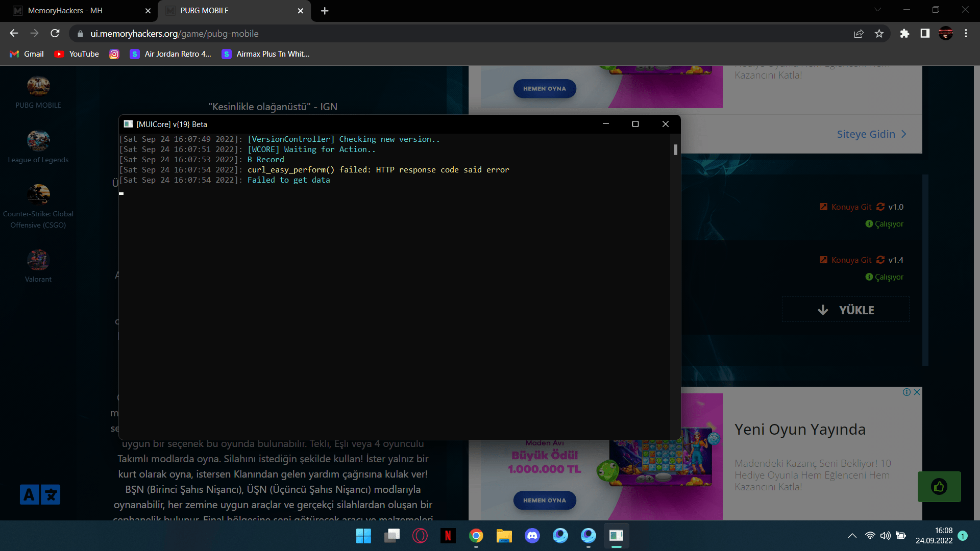Click Yeni Oyun Yayında ad headline
The width and height of the screenshot is (980, 551).
pyautogui.click(x=800, y=430)
